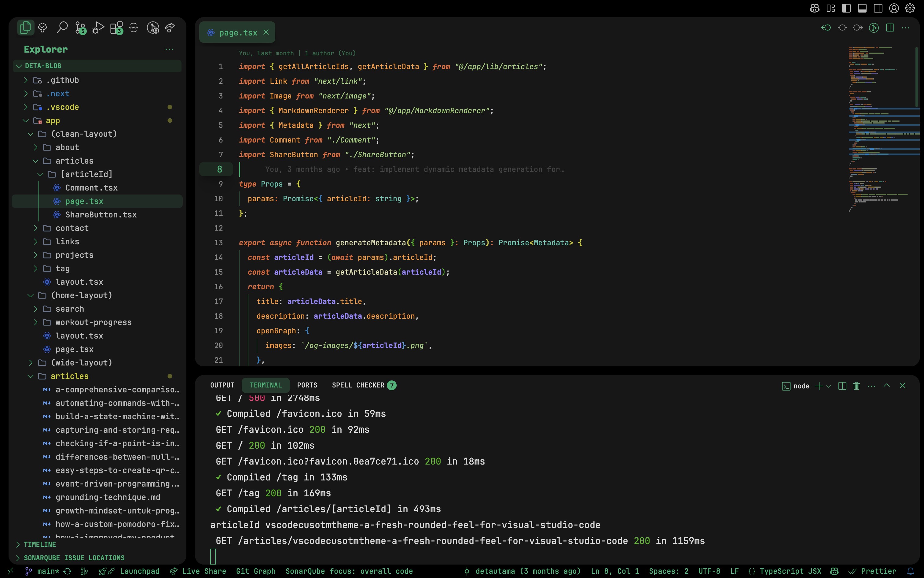Expand the TIMELINE section
924x578 pixels.
click(97, 544)
